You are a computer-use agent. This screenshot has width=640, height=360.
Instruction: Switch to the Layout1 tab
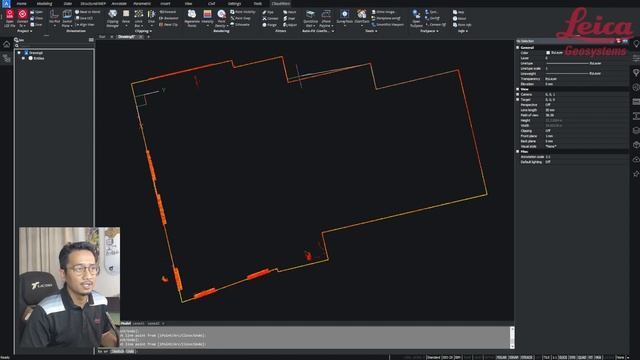coord(138,324)
